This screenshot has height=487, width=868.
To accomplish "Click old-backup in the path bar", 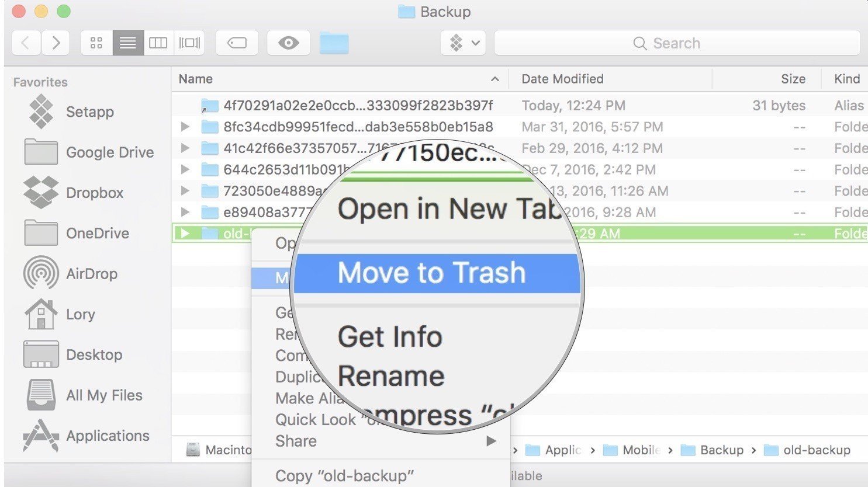I will 807,450.
